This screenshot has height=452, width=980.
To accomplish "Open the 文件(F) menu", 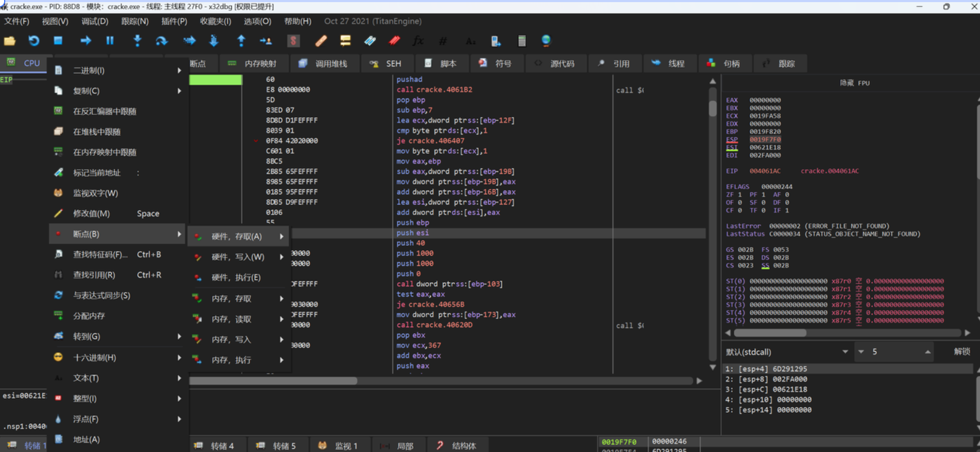I will click(x=17, y=21).
